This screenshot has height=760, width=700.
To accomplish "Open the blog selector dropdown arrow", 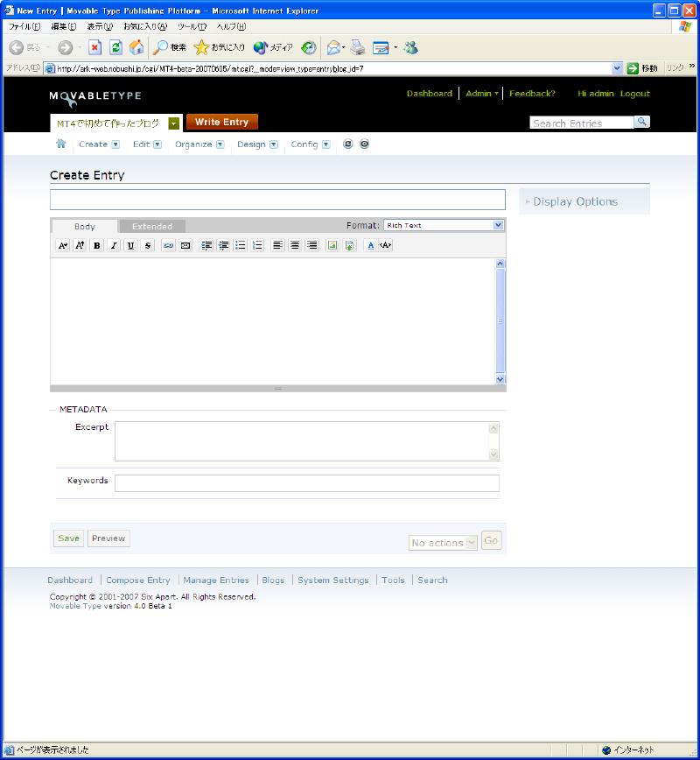I will (174, 123).
